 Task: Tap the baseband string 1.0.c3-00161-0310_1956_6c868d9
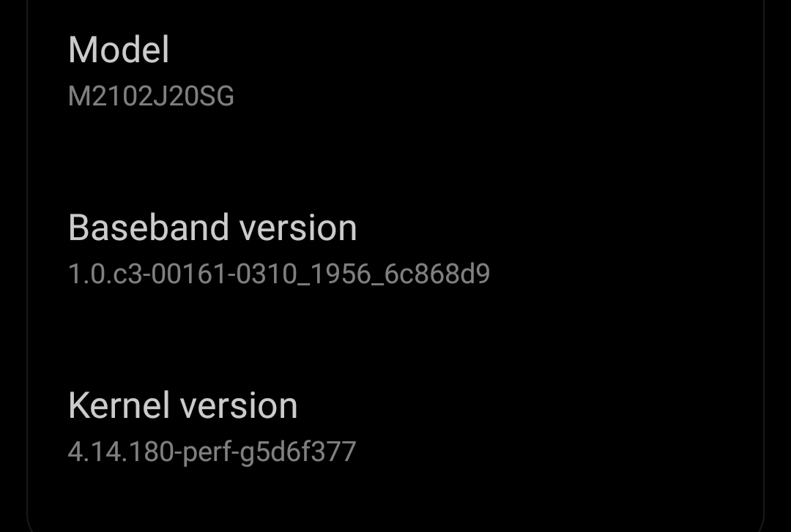coord(279,274)
